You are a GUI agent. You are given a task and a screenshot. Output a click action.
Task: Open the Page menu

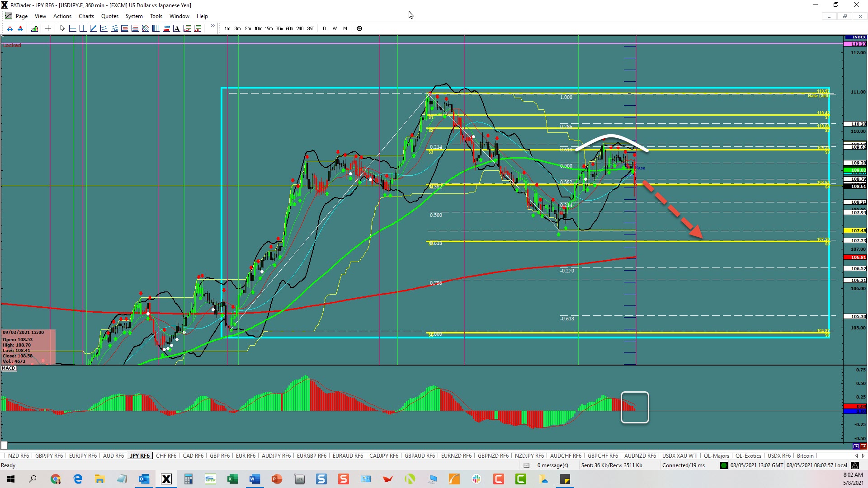(x=22, y=16)
